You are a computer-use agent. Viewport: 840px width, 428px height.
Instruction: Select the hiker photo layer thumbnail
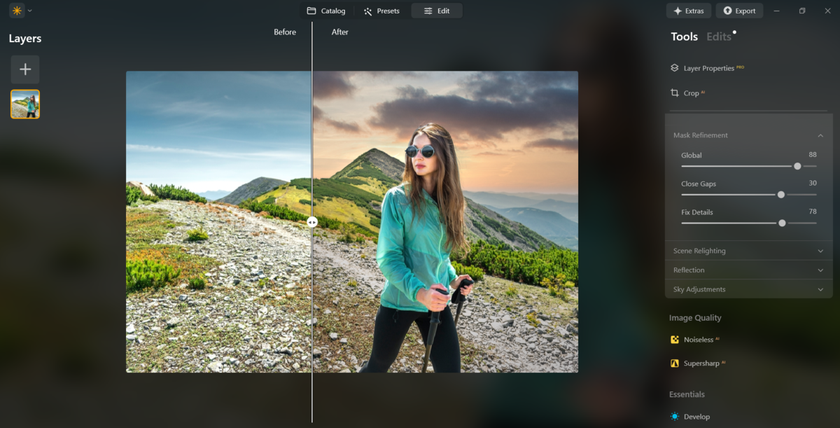(25, 104)
